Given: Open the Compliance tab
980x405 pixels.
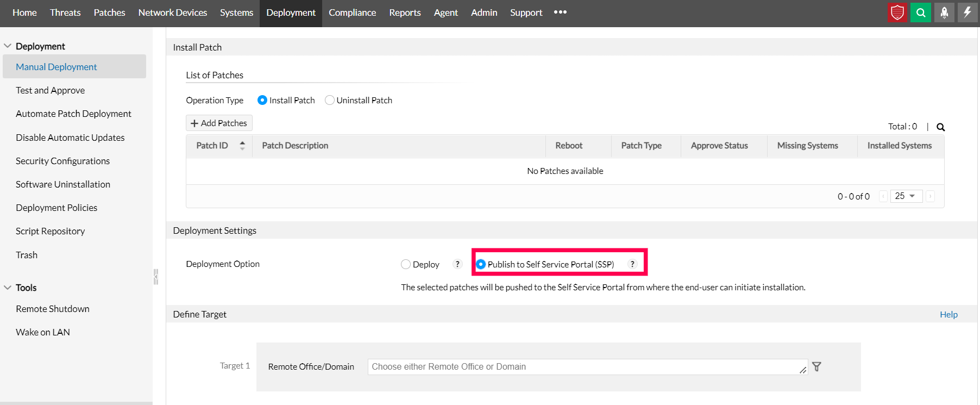Looking at the screenshot, I should click(352, 13).
